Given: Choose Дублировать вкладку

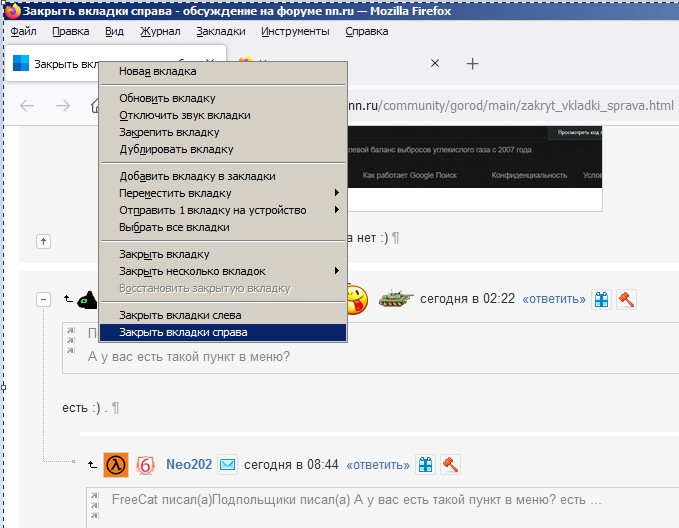Looking at the screenshot, I should coord(223,149).
